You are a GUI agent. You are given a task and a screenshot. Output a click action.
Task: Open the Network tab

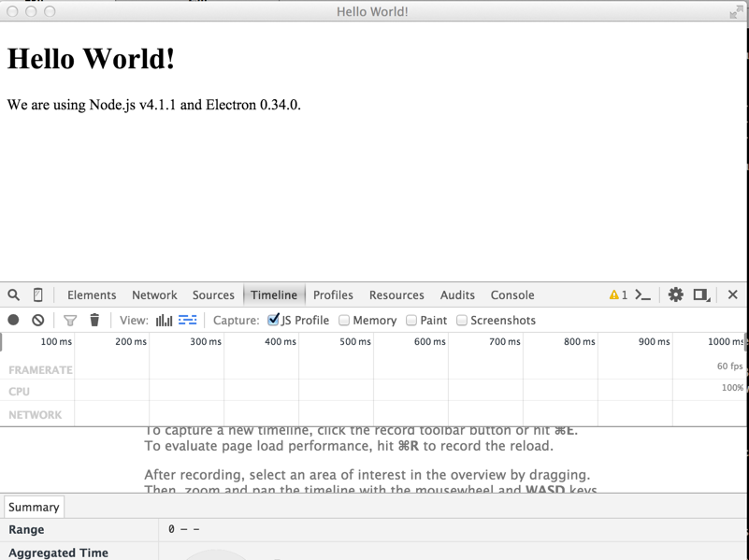click(154, 295)
